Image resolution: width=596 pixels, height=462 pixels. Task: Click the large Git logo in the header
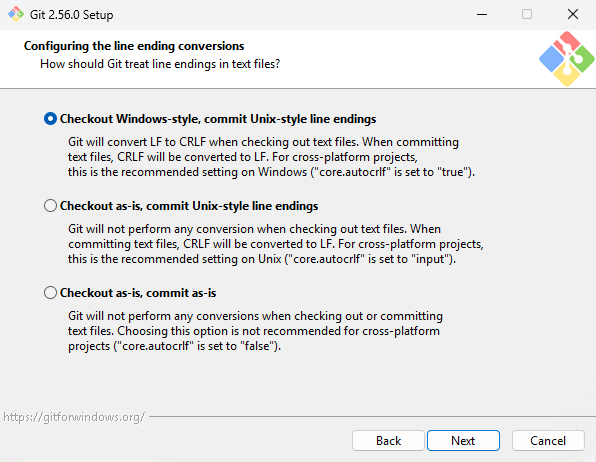click(566, 59)
